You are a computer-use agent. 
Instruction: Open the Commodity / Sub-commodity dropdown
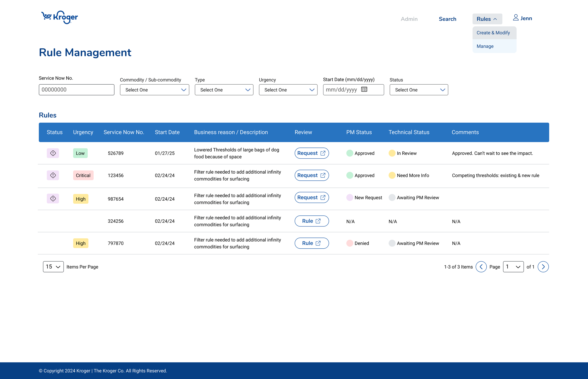tap(155, 90)
